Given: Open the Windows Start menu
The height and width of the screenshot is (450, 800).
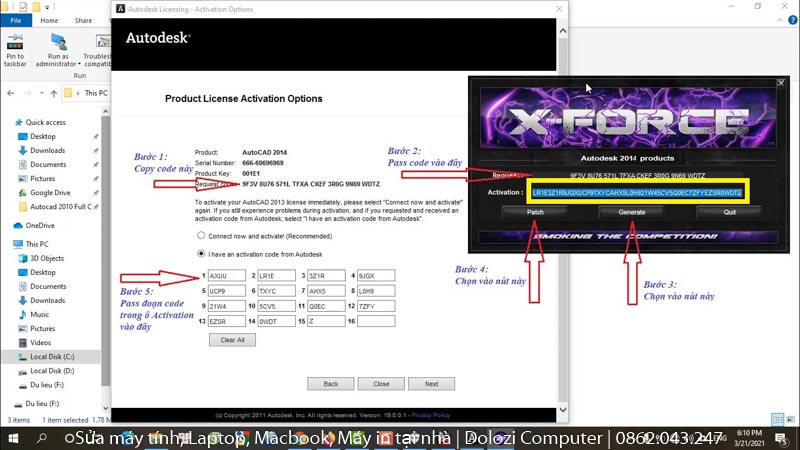Looking at the screenshot, I should tap(13, 438).
